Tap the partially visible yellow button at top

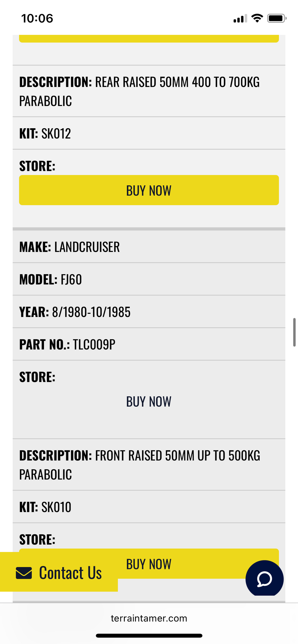[149, 39]
